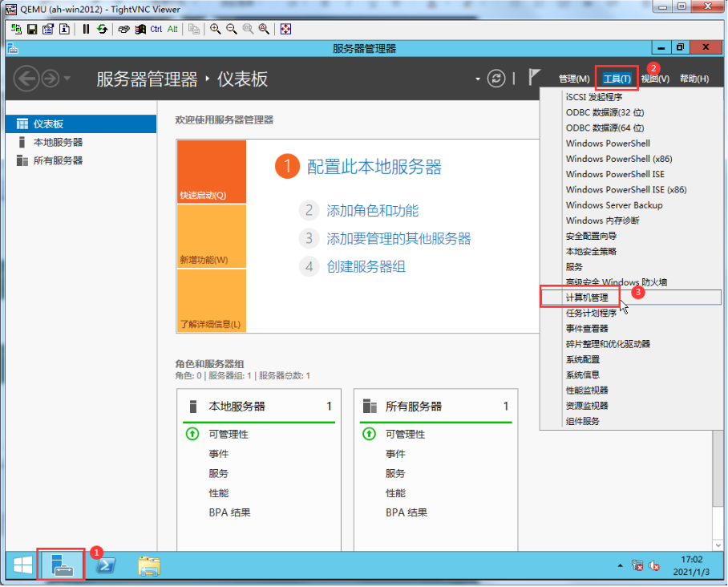Toggle the pause remote updates button
Image resolution: width=728 pixels, height=587 pixels.
[x=86, y=29]
